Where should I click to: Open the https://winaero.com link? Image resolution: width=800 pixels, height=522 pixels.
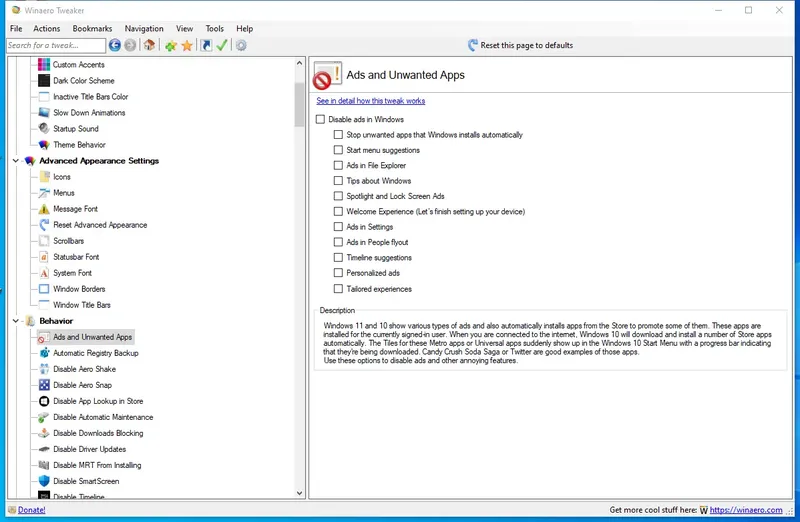tap(745, 509)
